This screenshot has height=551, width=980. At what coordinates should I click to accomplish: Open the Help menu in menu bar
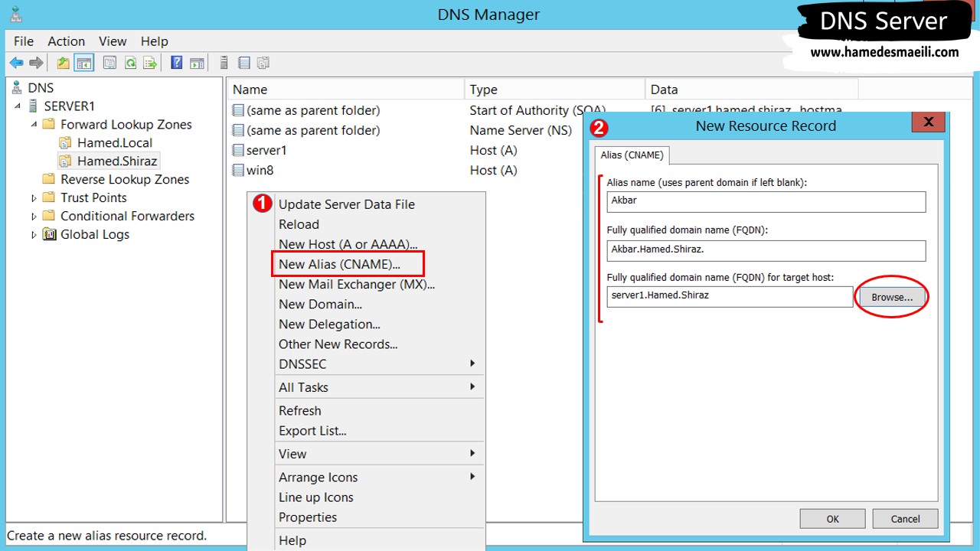coord(154,41)
